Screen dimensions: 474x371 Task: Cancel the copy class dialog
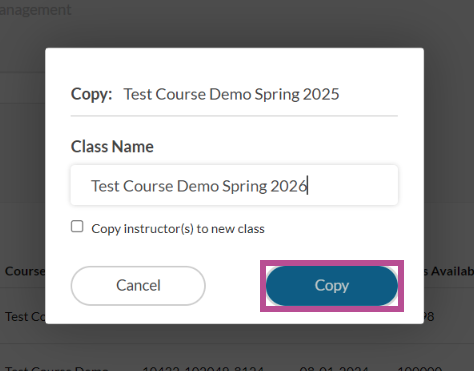138,286
